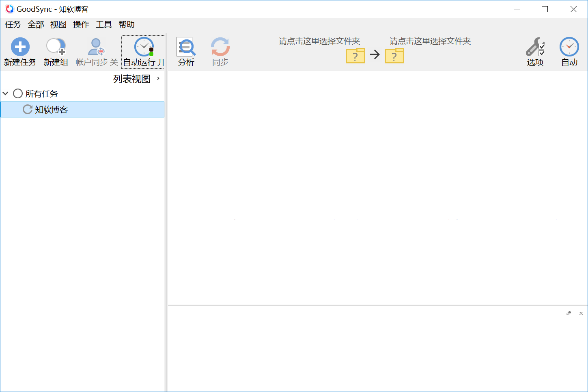Screen dimensions: 588x392
Task: Choose left folder via yellow question folder
Action: (x=355, y=55)
